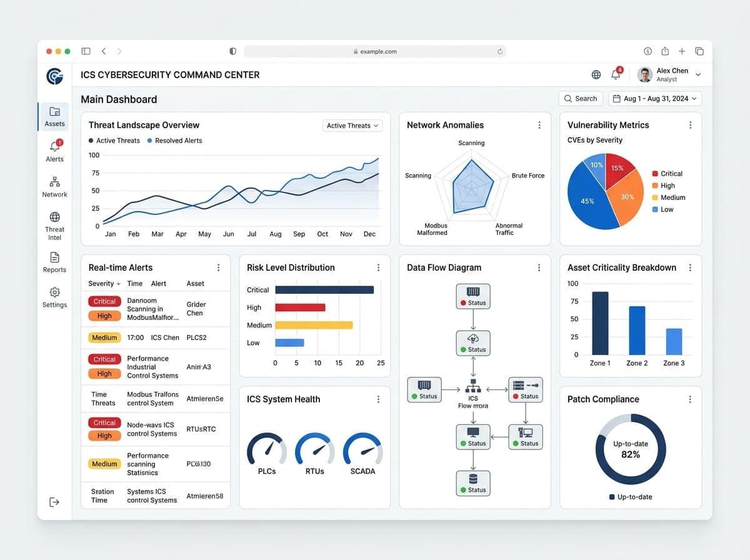
Task: Open the Active Threats dropdown
Action: pyautogui.click(x=352, y=126)
